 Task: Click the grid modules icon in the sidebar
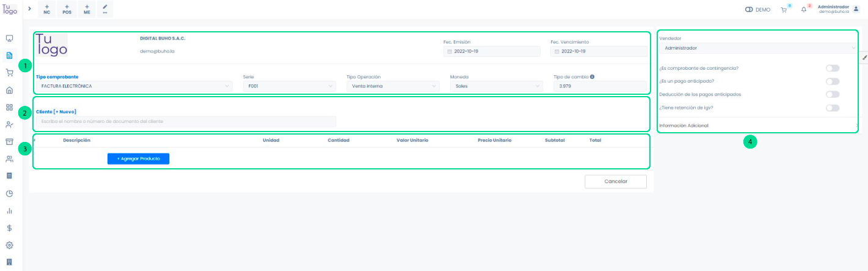point(9,107)
